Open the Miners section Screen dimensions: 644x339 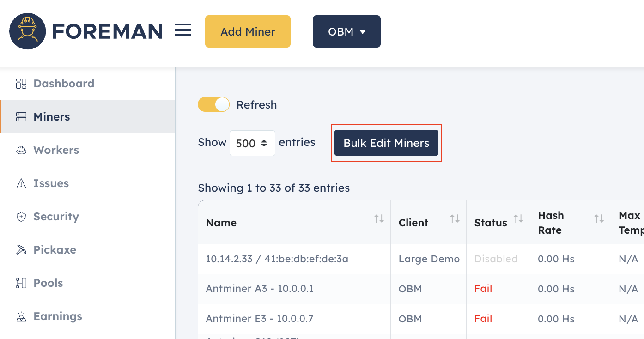point(52,117)
